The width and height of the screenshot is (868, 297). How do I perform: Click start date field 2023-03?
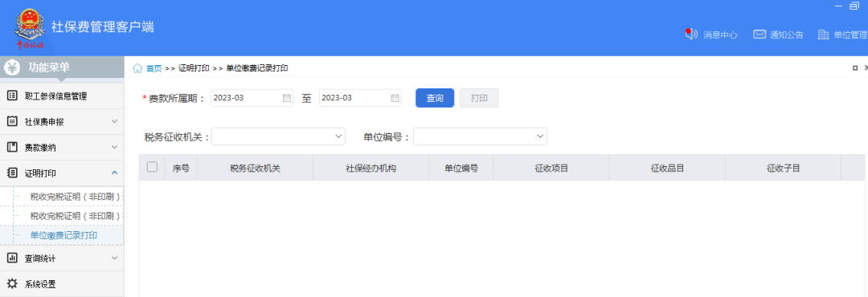(x=252, y=98)
